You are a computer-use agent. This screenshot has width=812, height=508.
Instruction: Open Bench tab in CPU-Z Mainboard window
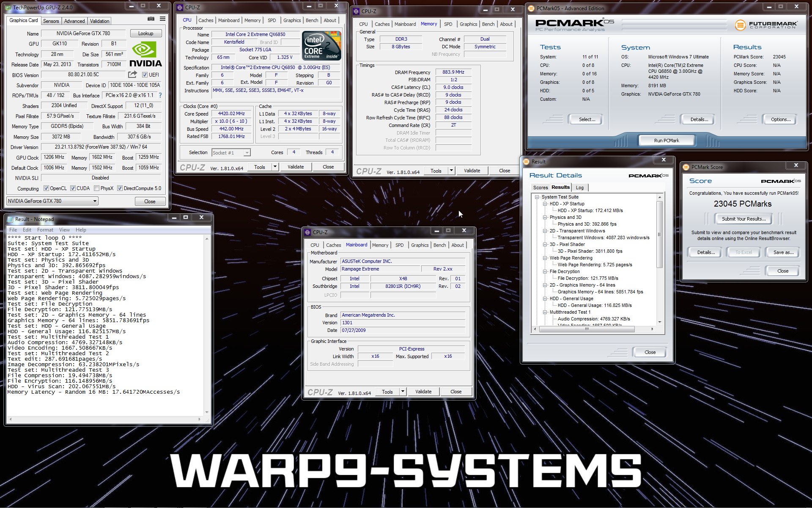pyautogui.click(x=440, y=245)
